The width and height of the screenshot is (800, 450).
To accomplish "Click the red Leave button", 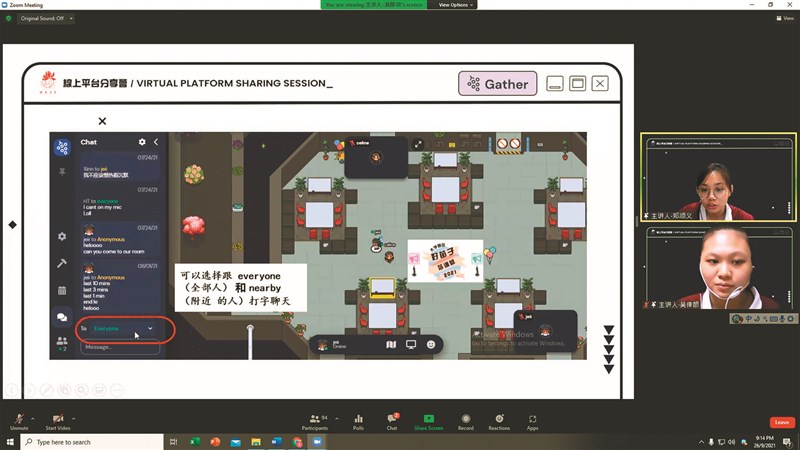I will (x=782, y=422).
